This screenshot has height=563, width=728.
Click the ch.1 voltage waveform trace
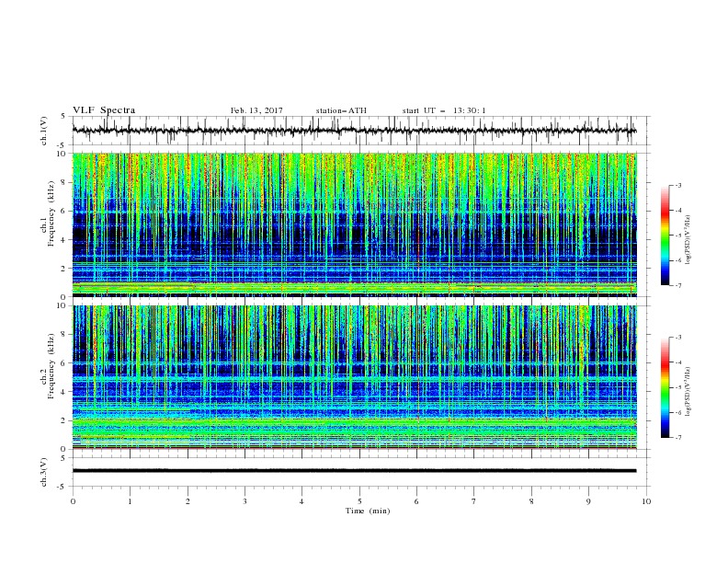(355, 131)
